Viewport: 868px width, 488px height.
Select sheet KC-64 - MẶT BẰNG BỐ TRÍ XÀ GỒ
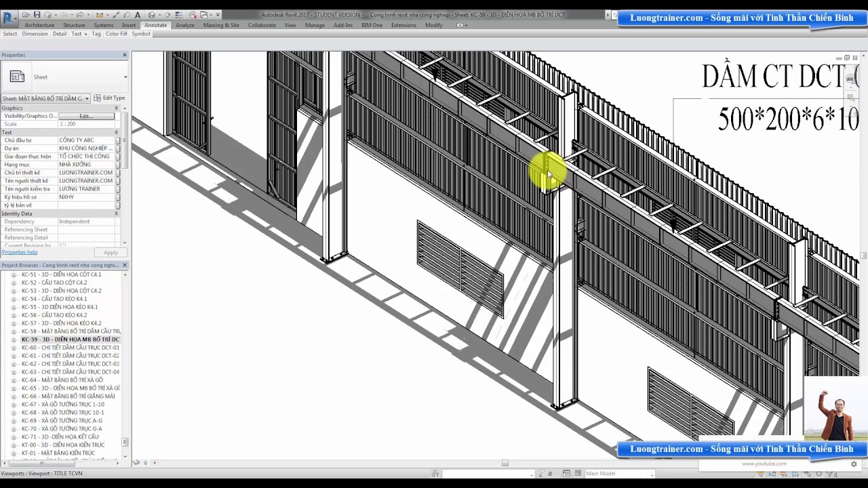pos(62,380)
